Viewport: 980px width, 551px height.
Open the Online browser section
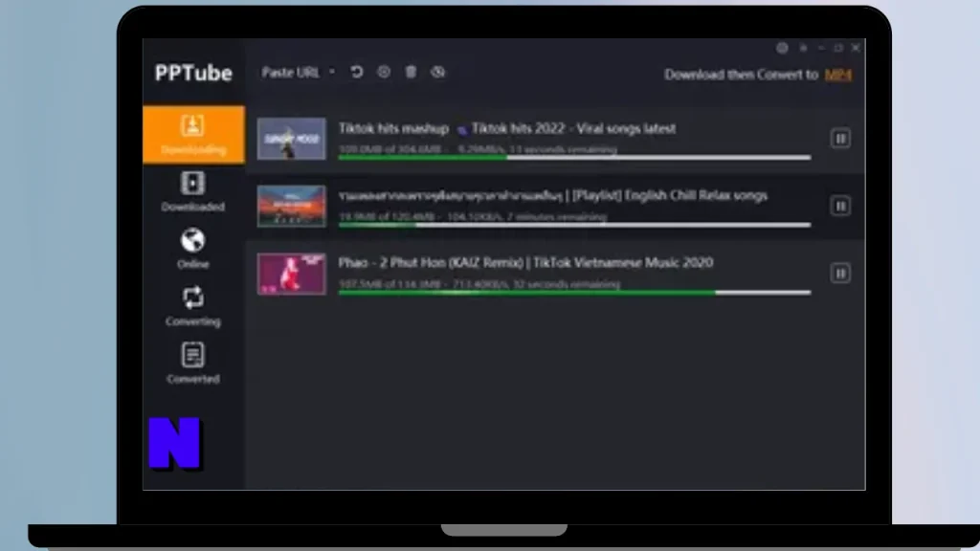click(193, 249)
